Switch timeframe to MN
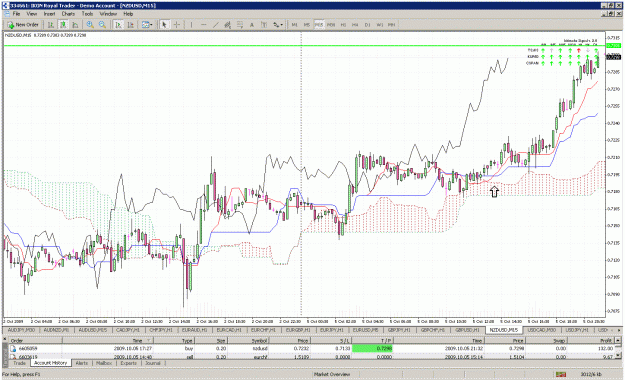 point(391,25)
